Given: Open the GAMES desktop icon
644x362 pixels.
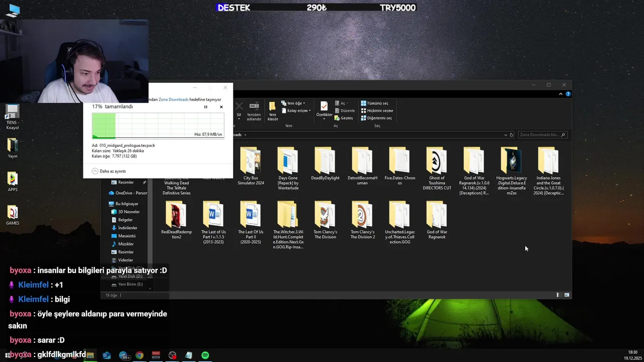Looking at the screenshot, I should 13,215.
